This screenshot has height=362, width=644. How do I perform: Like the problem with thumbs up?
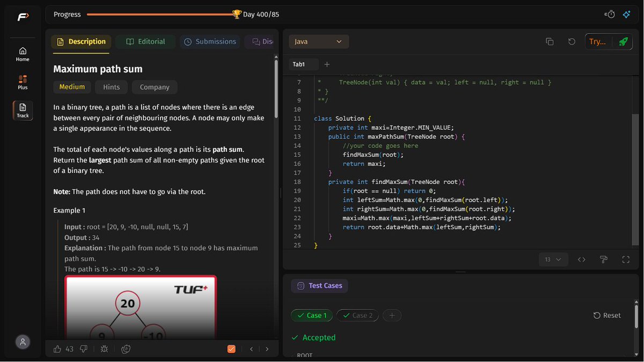pyautogui.click(x=57, y=349)
